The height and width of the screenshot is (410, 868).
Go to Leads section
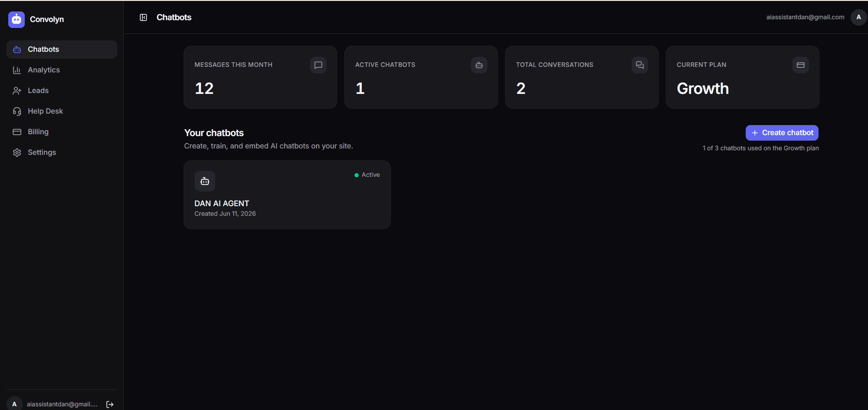[62, 91]
